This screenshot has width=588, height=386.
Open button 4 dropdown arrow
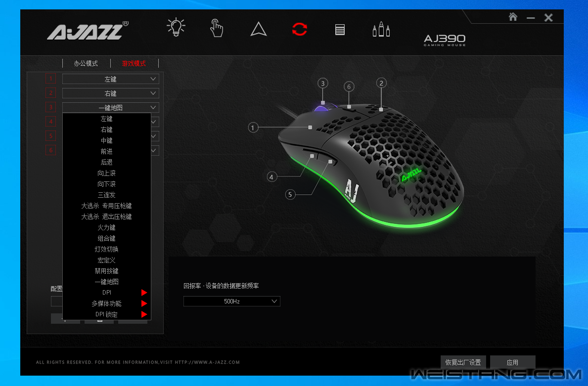154,122
